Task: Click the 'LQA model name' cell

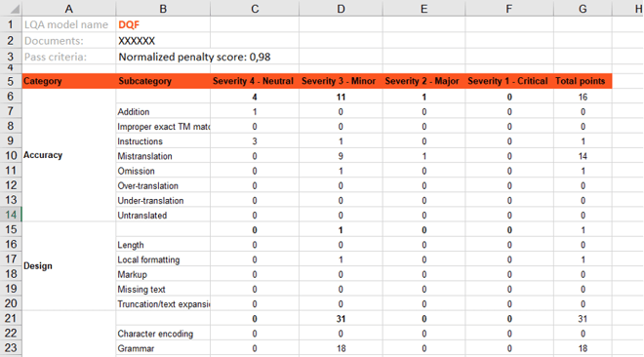Action: click(69, 24)
